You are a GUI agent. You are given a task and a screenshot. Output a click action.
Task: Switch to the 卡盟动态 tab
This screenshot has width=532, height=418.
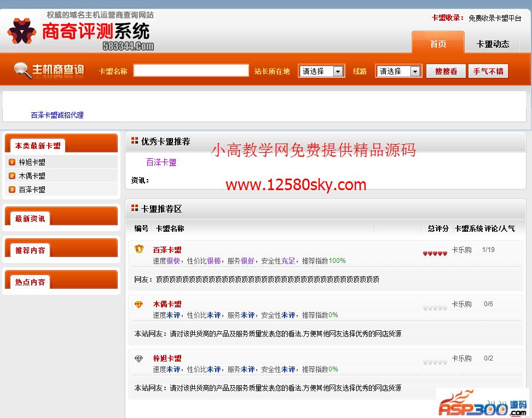(493, 44)
